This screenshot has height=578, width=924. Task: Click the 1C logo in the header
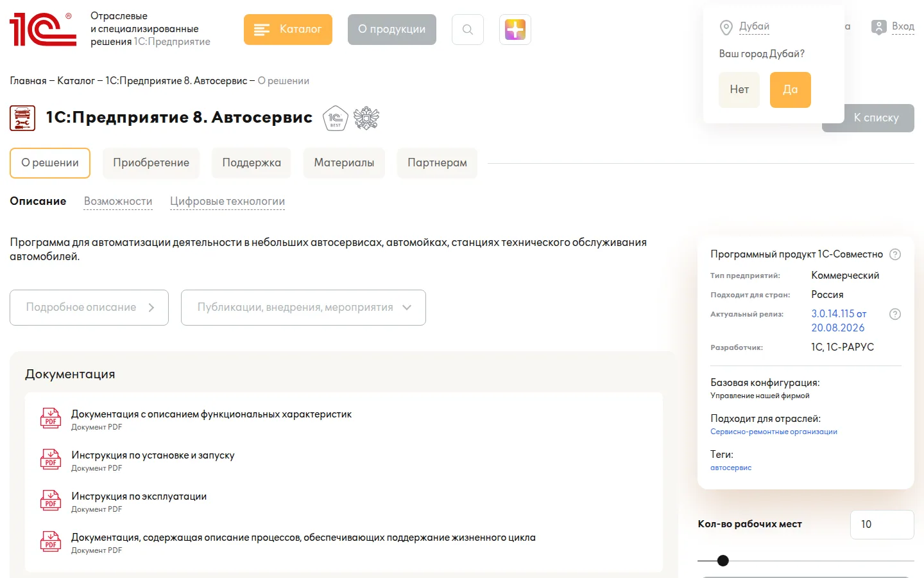[43, 30]
